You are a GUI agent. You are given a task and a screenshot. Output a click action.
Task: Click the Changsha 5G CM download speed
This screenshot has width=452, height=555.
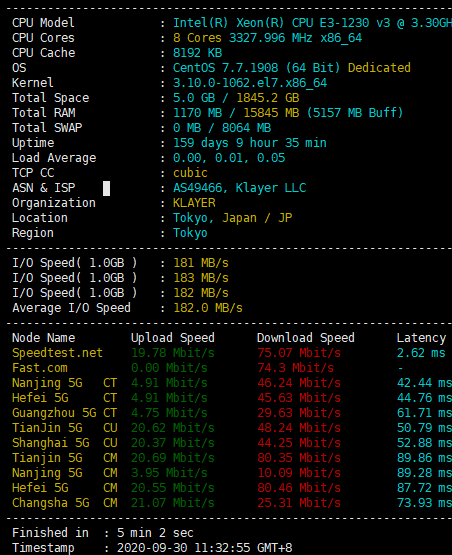pos(299,503)
